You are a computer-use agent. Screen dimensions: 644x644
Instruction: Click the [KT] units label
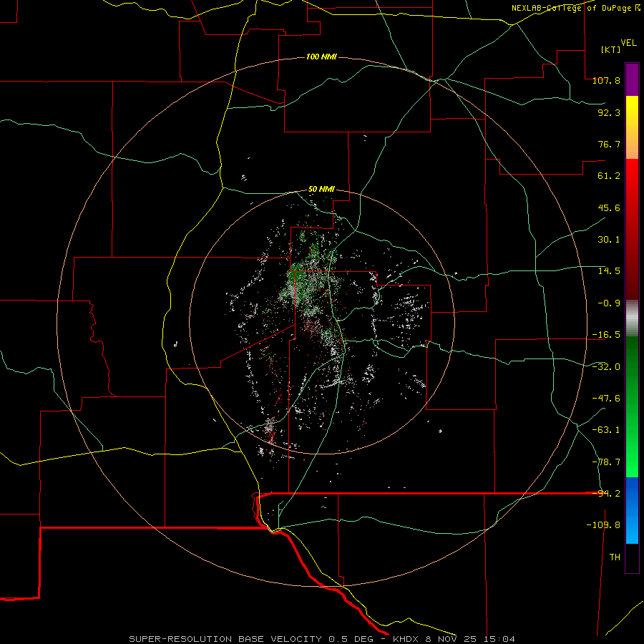610,49
